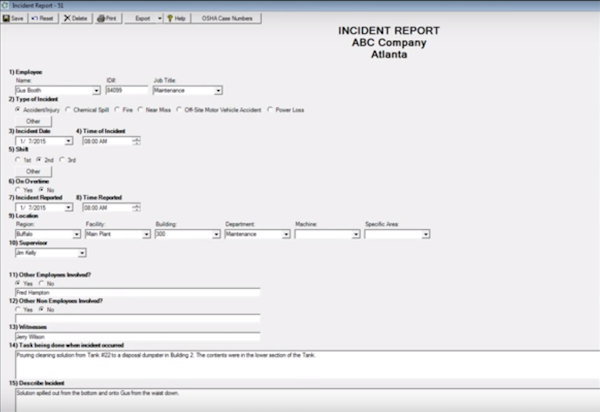Click the Task being done text area
Image resolution: width=600 pixels, height=412 pixels.
point(308,365)
